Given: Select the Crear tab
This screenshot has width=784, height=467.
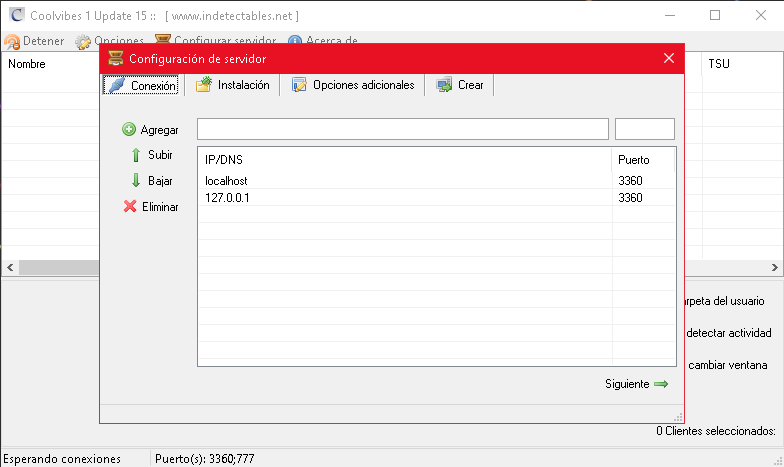Looking at the screenshot, I should tap(459, 86).
